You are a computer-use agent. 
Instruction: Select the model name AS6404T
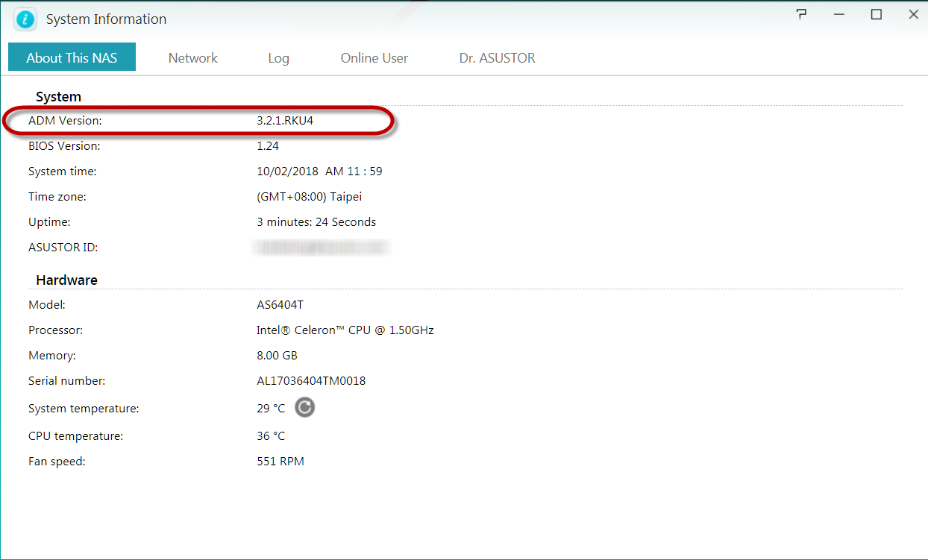coord(280,305)
